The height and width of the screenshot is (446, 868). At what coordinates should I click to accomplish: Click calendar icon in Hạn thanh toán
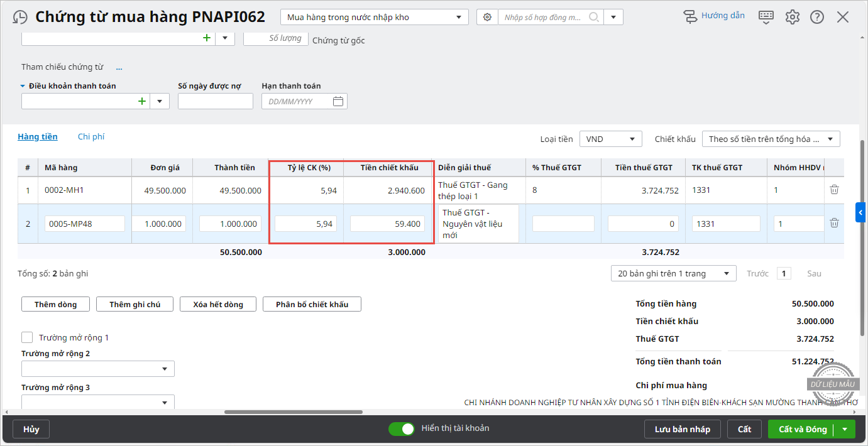click(x=338, y=101)
